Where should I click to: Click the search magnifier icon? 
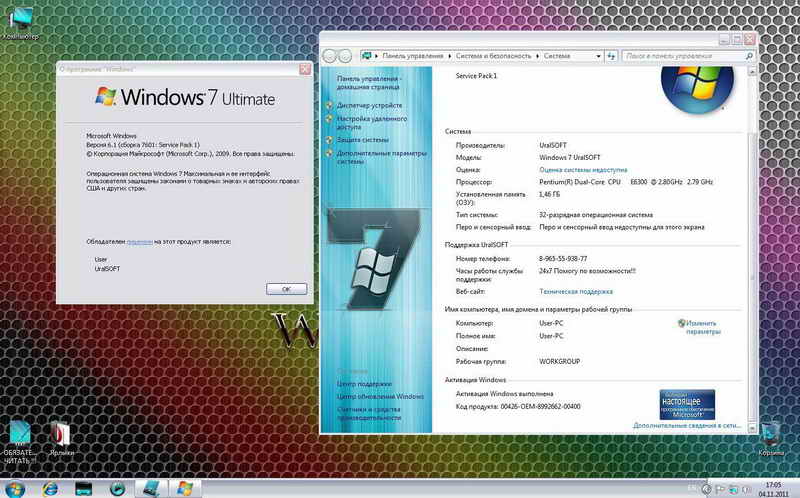[749, 56]
